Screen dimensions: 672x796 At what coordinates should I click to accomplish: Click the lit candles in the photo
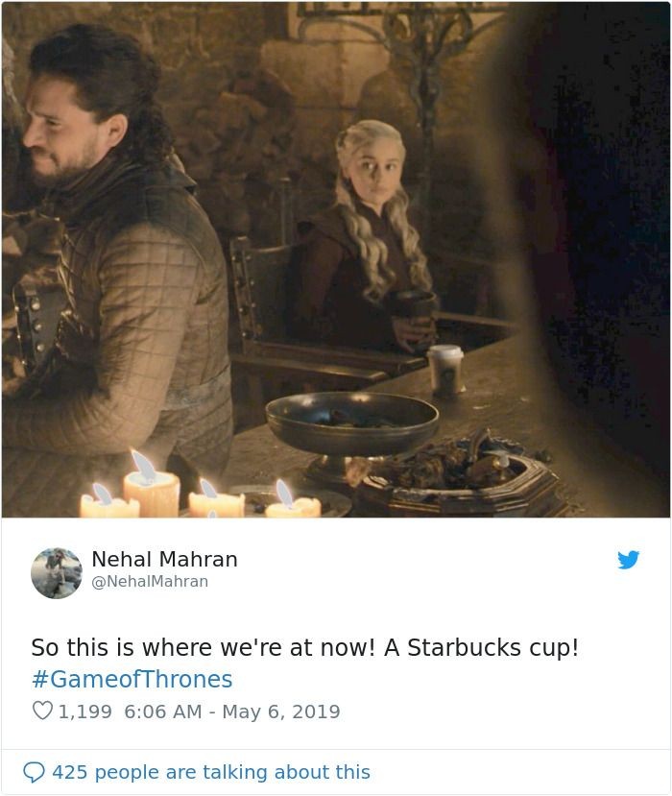(201, 490)
